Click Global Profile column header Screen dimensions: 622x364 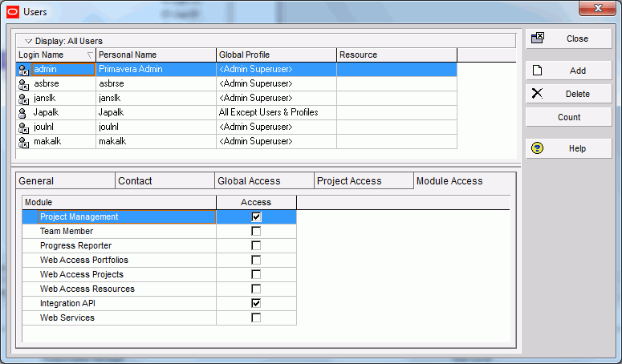click(x=276, y=55)
